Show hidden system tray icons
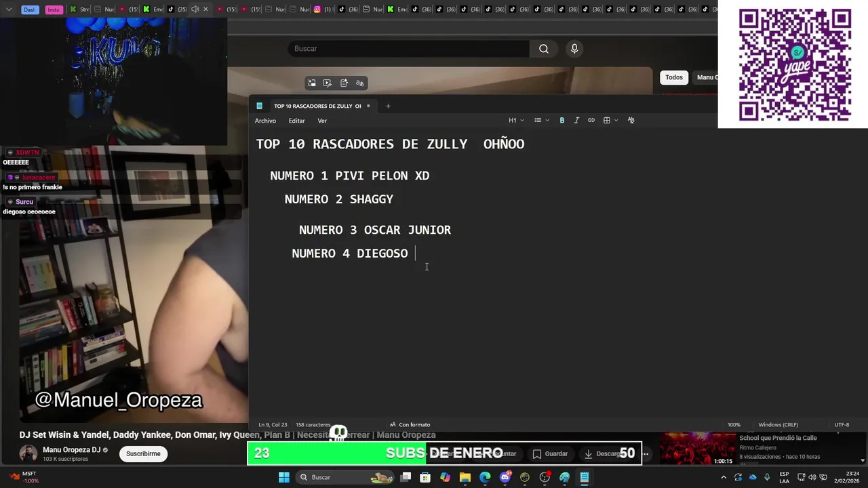The image size is (868, 488). (724, 477)
